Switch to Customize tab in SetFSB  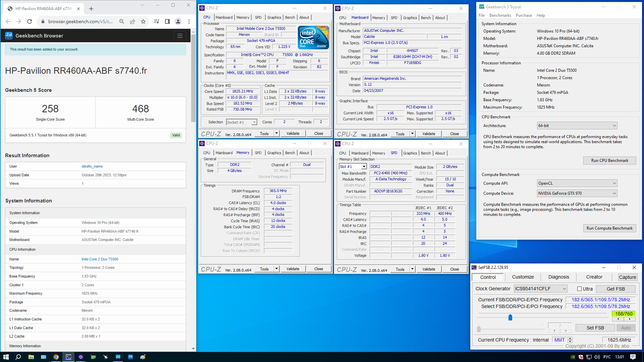coord(523,277)
